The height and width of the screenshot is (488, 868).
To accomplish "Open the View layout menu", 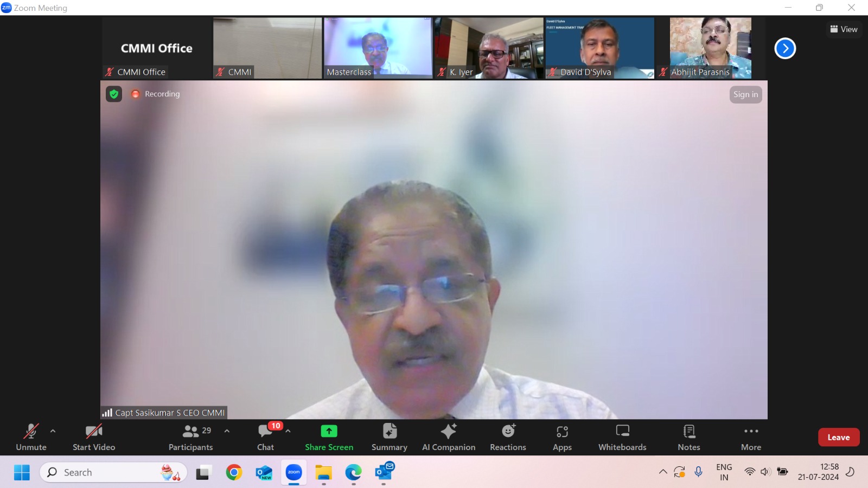I will 844,29.
